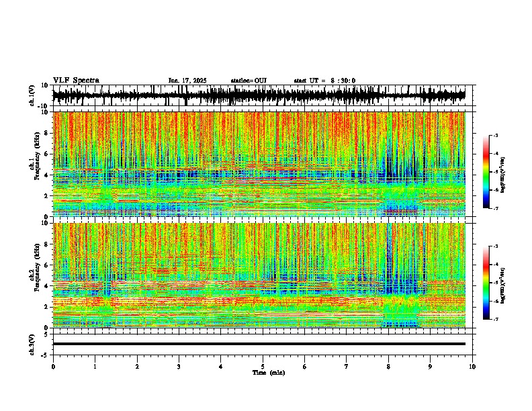Screen dimensions: 532x411
Task: Click time axis tick label '3'
Action: pos(179,367)
